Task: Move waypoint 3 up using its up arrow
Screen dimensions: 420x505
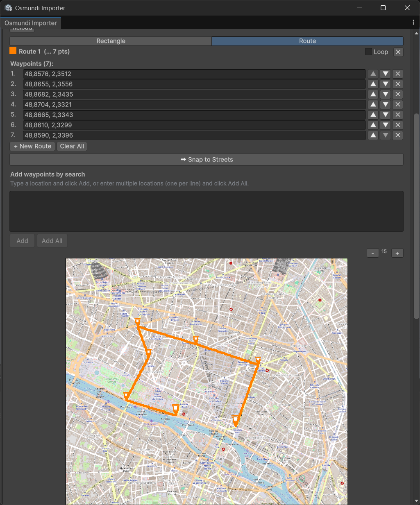Action: pyautogui.click(x=373, y=94)
